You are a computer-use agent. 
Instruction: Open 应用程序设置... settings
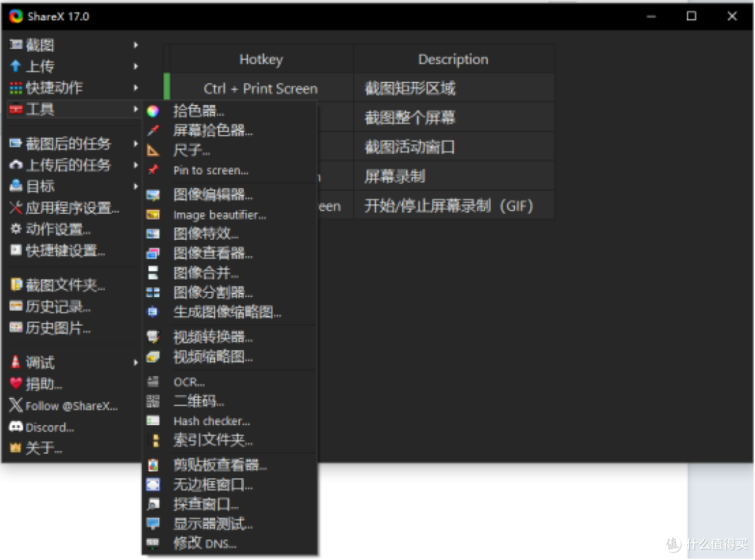73,208
